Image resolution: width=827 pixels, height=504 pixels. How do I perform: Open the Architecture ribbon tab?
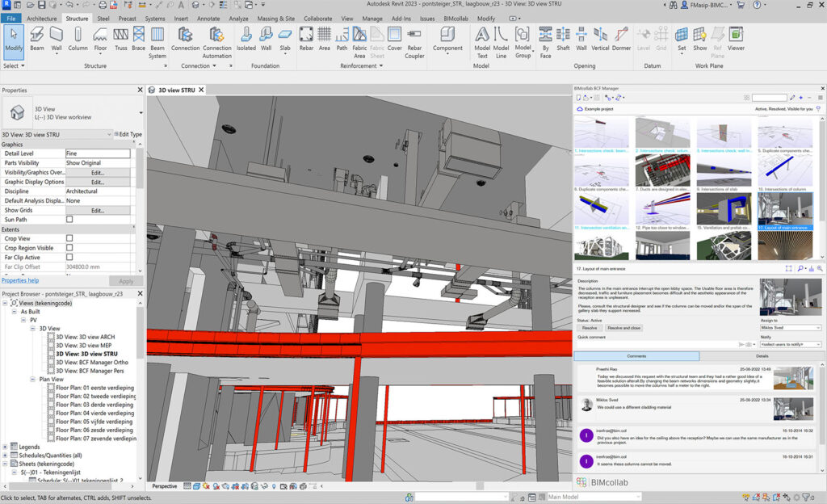click(42, 19)
